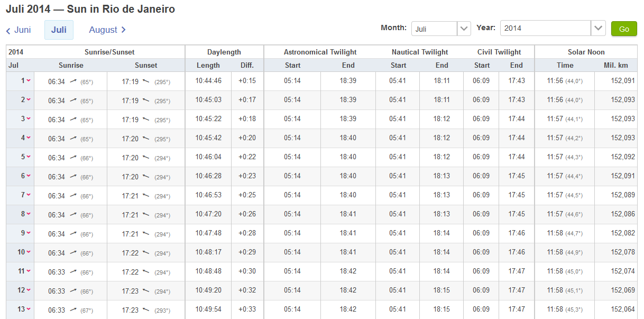The image size is (644, 319).
Task: Expand details for July 5
Action: 28,157
